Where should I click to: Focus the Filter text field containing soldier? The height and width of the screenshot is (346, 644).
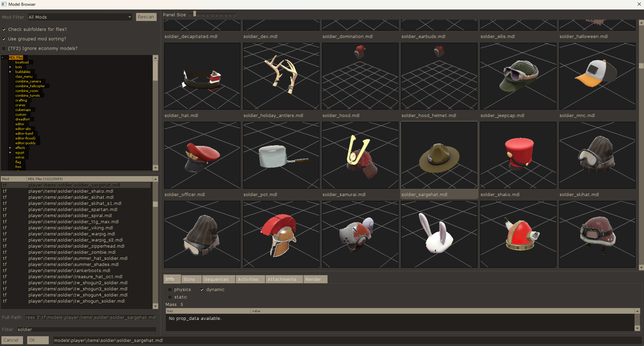click(x=86, y=330)
